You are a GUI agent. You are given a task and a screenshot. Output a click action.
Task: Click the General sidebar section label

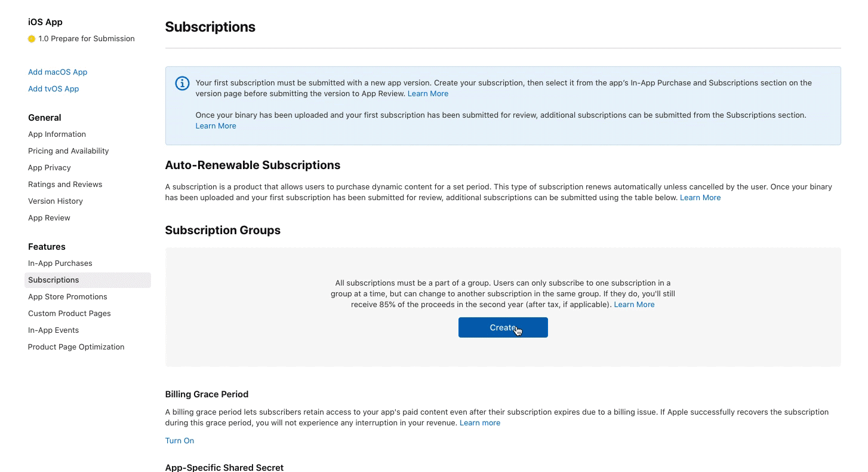[45, 118]
